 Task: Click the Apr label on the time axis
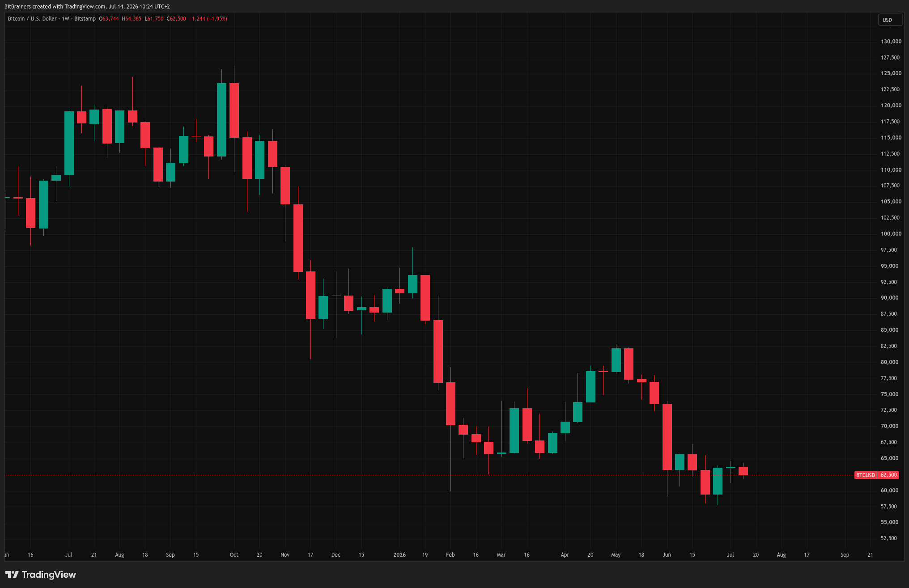pos(565,555)
